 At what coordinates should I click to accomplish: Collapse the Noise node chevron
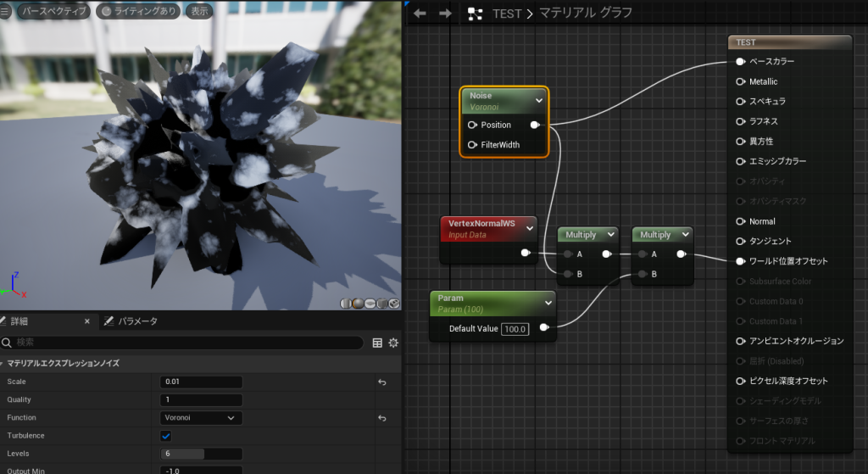pos(539,100)
